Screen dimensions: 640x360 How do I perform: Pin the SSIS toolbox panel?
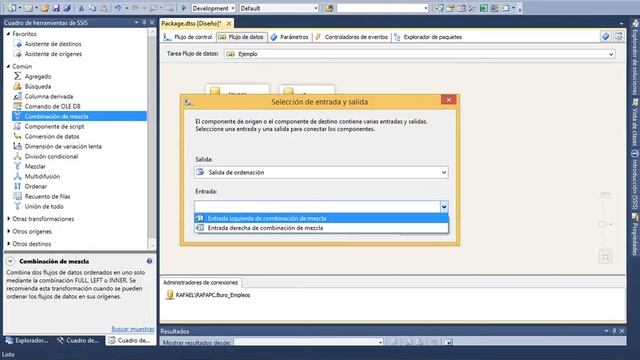tap(144, 22)
